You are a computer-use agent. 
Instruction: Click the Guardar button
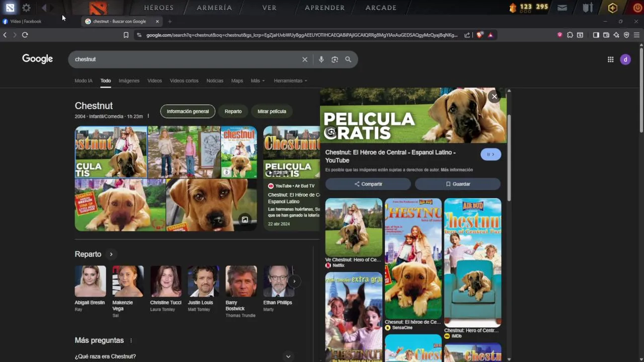(x=458, y=184)
